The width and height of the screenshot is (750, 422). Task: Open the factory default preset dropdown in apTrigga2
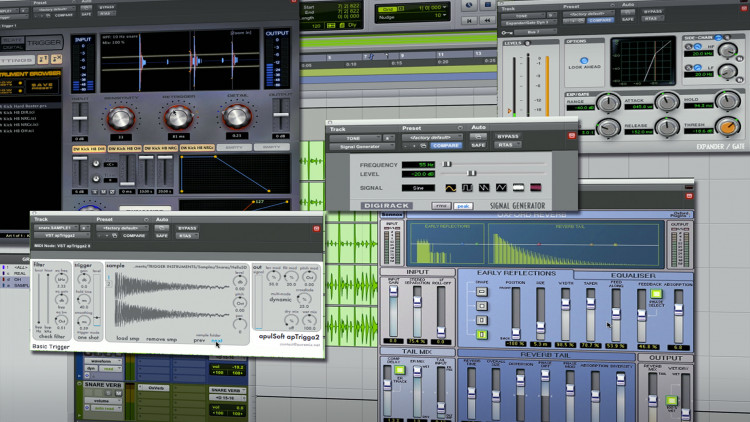tap(122, 228)
